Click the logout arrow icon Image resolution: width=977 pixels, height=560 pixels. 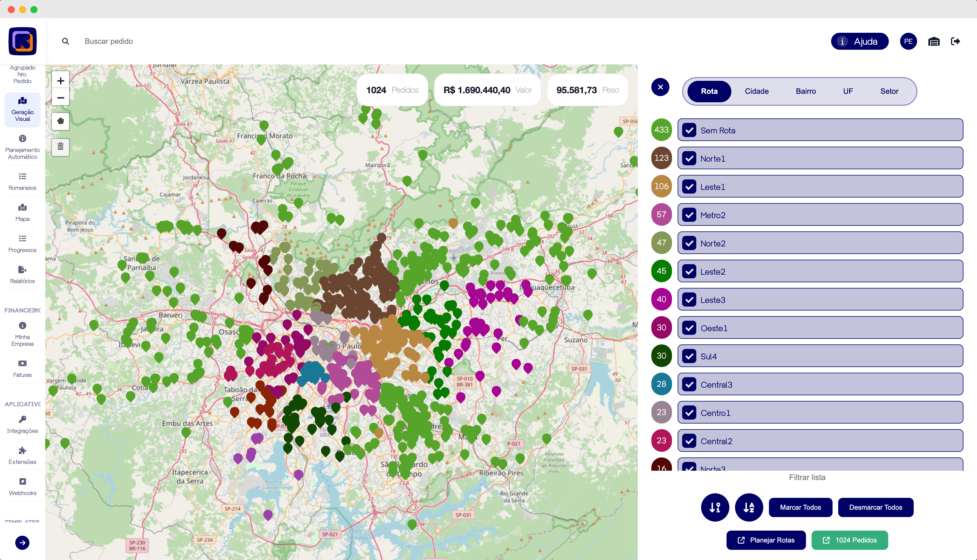[955, 41]
